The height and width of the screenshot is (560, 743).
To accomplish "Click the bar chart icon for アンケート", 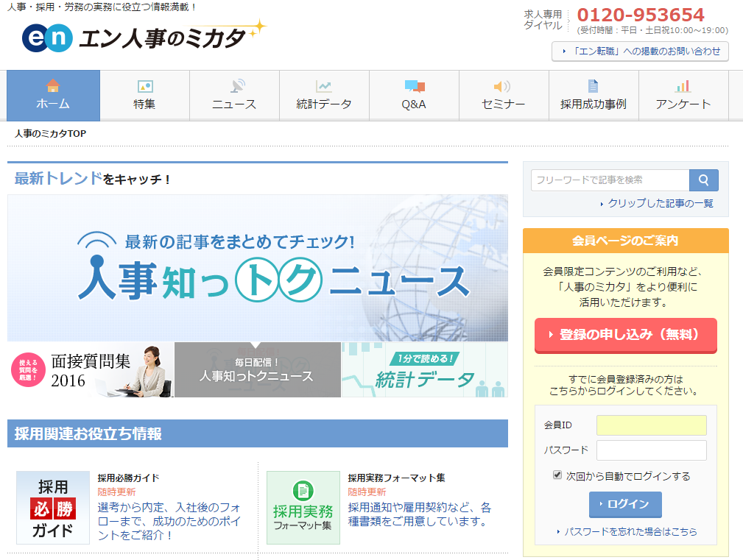I will point(683,86).
